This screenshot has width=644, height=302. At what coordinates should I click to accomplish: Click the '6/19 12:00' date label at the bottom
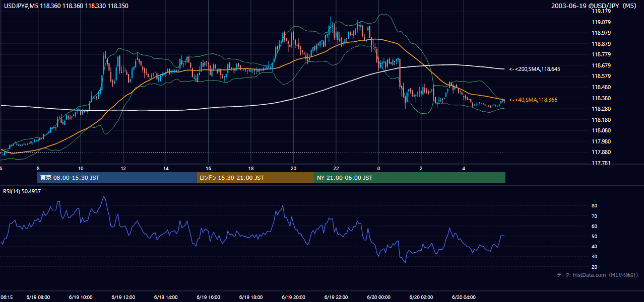pos(123,297)
